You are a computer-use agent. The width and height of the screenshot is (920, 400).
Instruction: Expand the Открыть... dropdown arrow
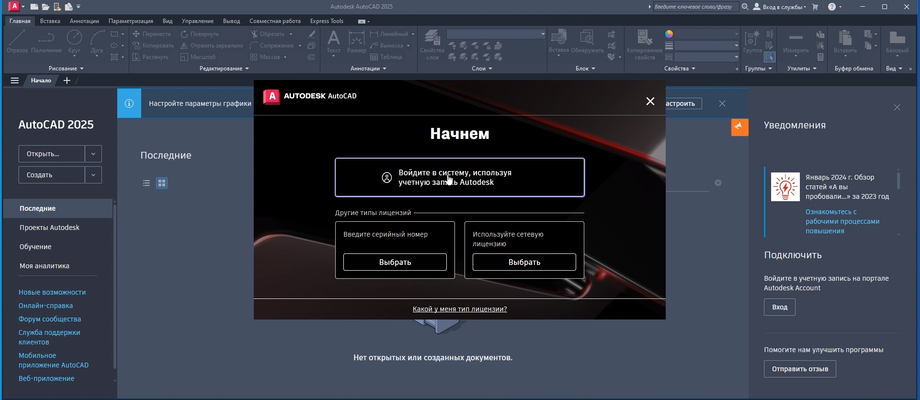[93, 154]
